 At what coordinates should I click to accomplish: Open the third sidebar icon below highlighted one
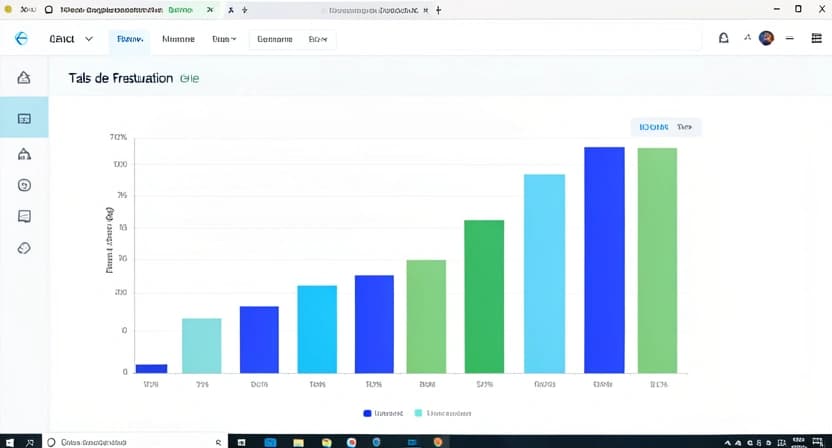click(x=24, y=154)
